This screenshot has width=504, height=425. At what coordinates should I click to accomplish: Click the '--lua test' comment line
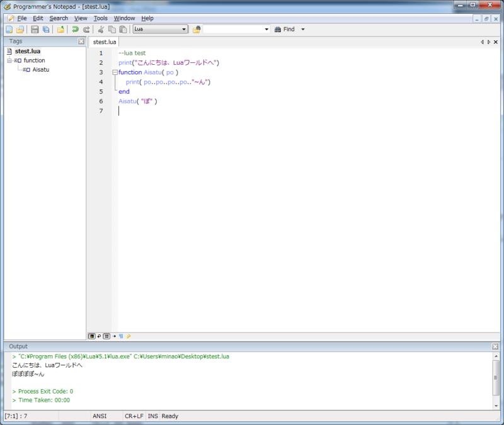tap(132, 53)
